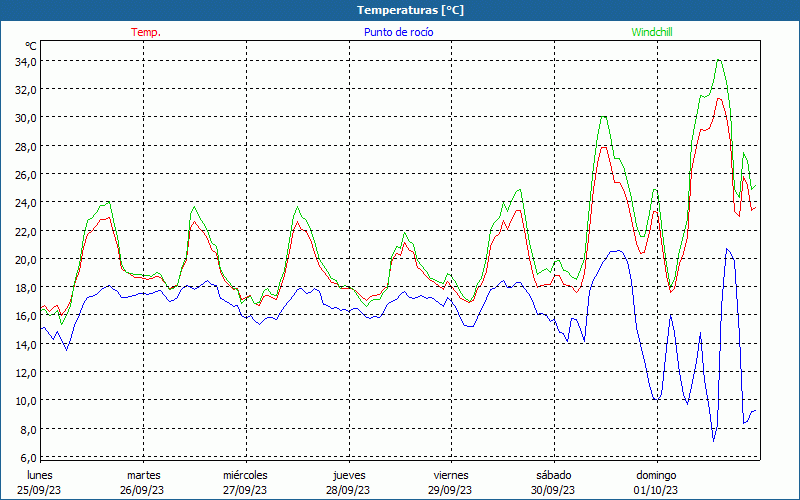Viewport: 800px width, 500px height.
Task: Click the date 25/09/23
Action: 39,490
